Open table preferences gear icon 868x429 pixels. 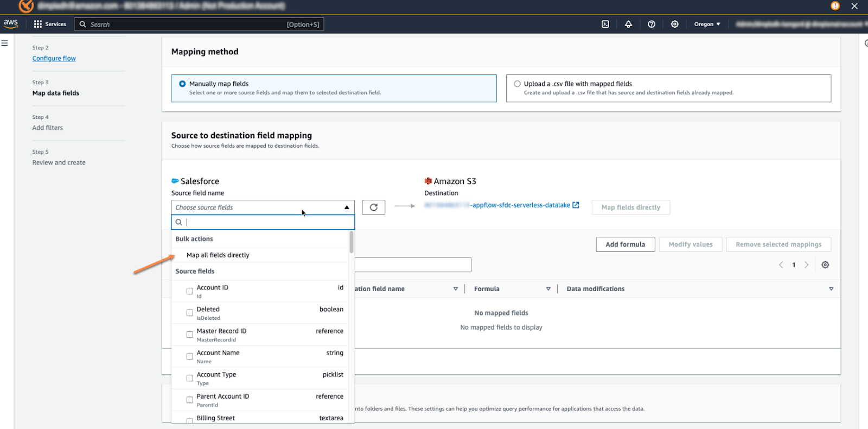[x=825, y=265]
